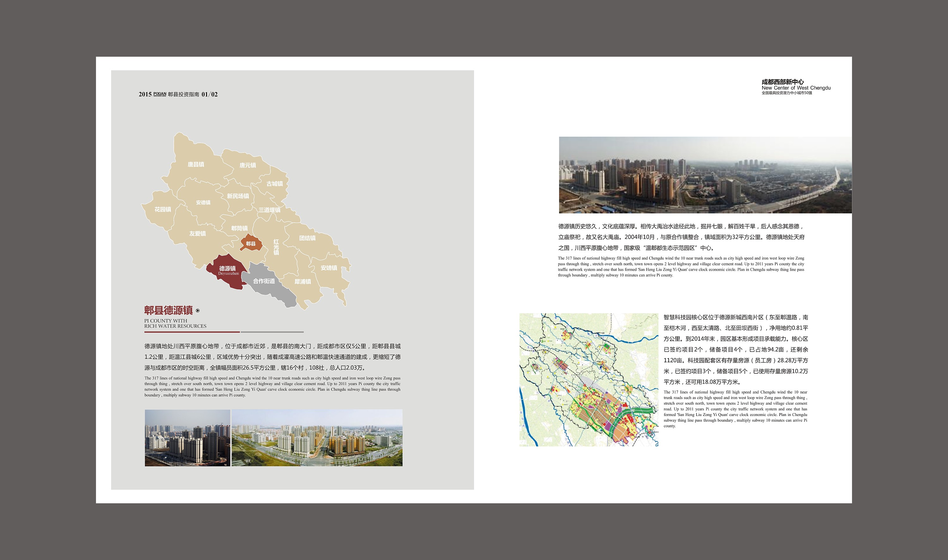Click the 唐元镇 label on the map
Screen dimensions: 948x560
[x=247, y=165]
